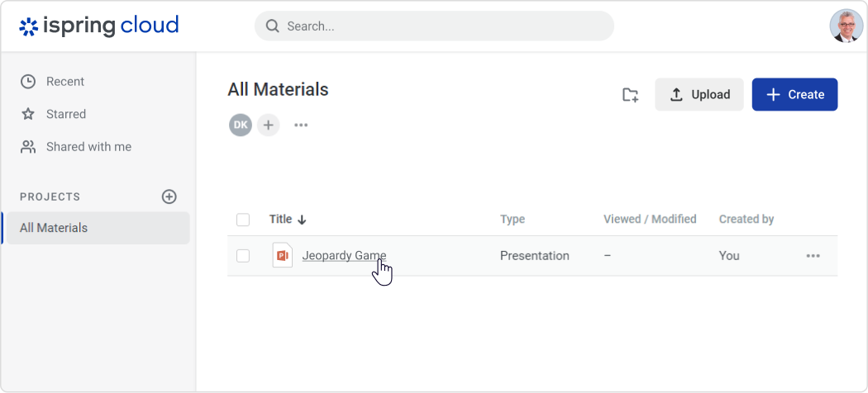This screenshot has width=868, height=393.
Task: Click the All Materials page heading
Action: click(278, 89)
